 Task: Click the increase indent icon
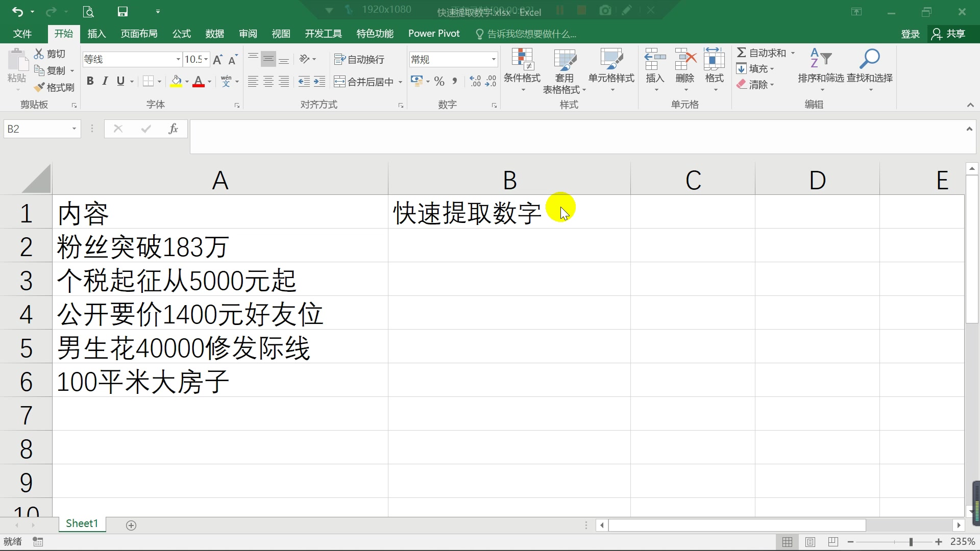(320, 82)
